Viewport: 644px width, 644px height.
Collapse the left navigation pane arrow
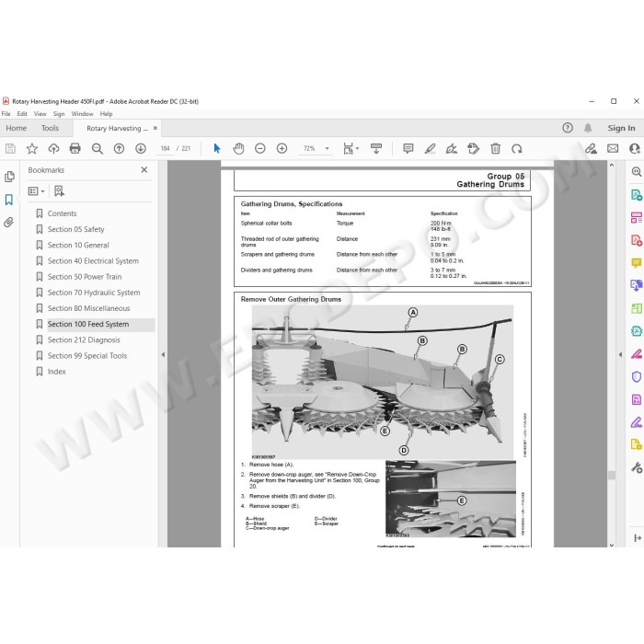163,354
